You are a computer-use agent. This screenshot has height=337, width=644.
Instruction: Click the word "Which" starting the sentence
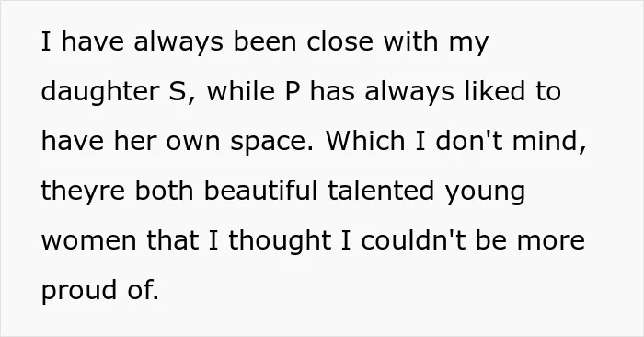coord(365,141)
